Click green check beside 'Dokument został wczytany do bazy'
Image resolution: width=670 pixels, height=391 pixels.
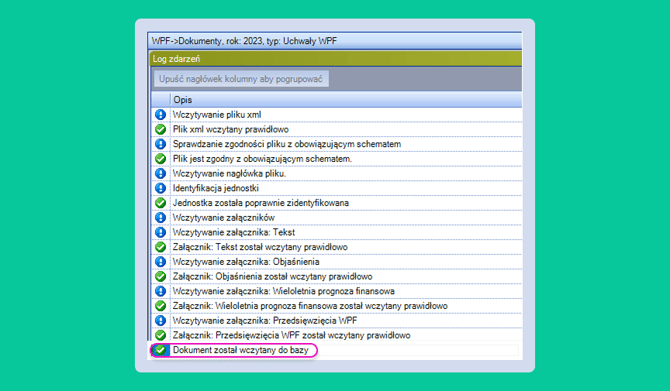pos(160,350)
